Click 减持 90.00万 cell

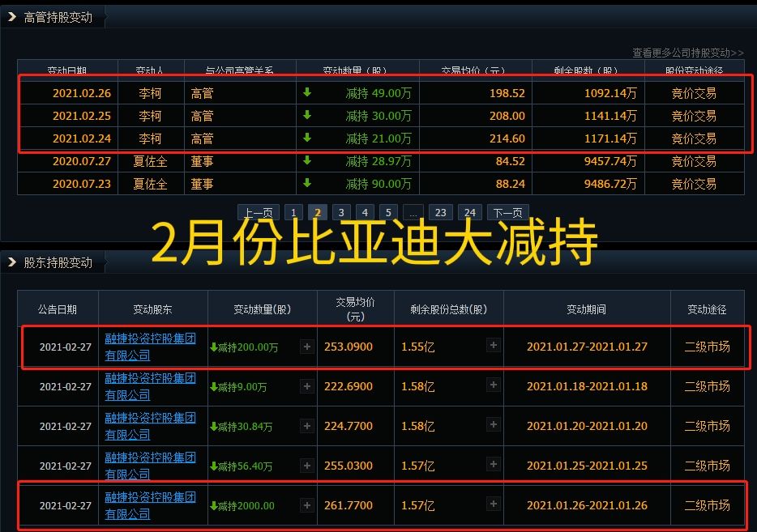378,184
